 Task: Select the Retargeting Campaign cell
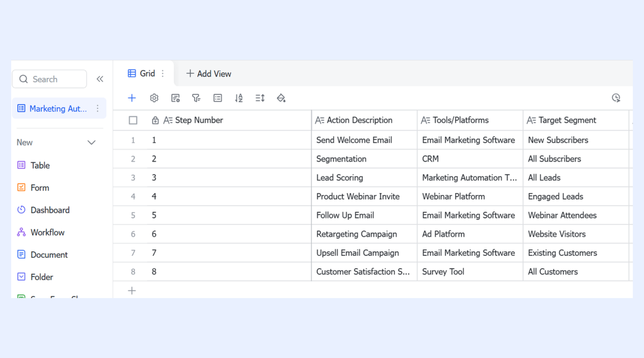click(364, 234)
